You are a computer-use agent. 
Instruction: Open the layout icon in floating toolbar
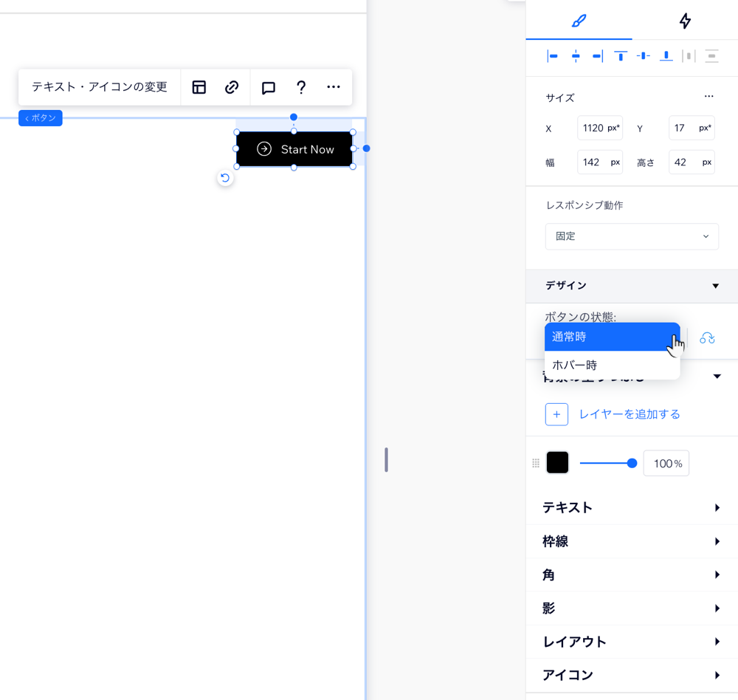199,87
